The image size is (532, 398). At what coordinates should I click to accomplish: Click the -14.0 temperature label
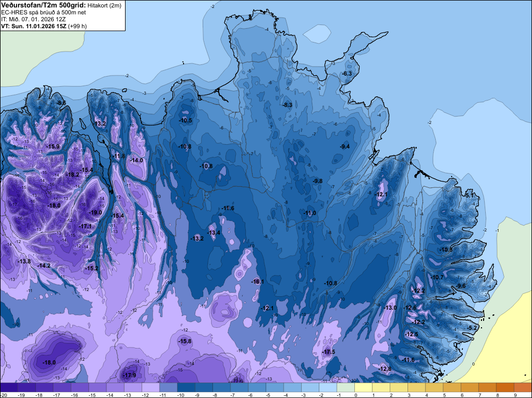[136, 160]
